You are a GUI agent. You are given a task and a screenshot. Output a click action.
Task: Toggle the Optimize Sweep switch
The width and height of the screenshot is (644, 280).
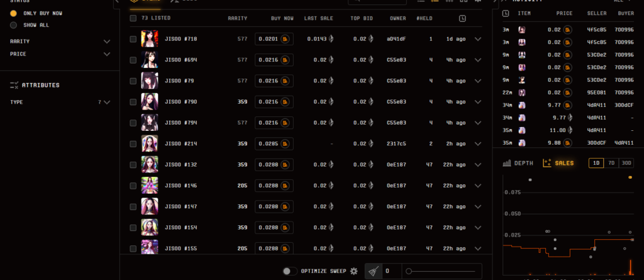(x=290, y=271)
